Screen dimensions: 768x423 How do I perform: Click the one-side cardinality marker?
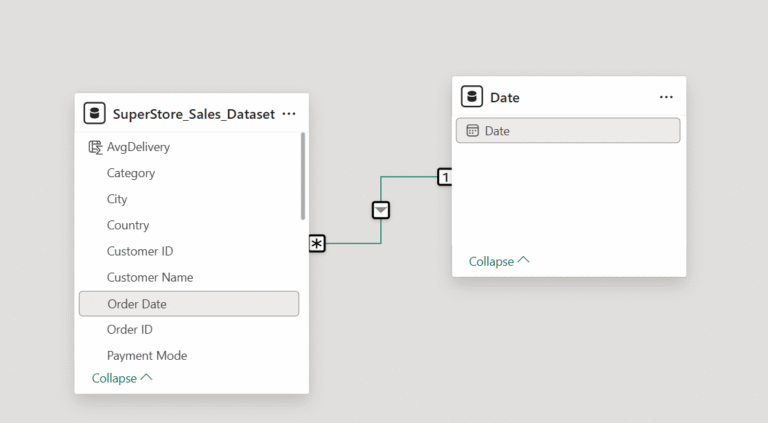coord(445,177)
